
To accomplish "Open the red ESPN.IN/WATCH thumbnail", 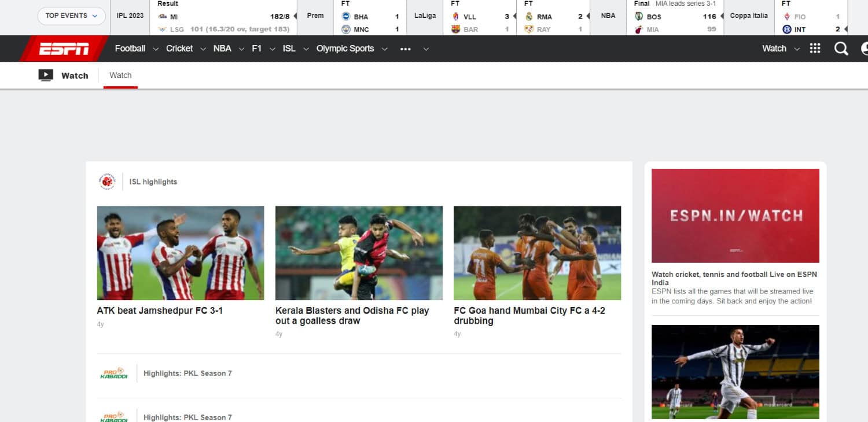I will [x=735, y=216].
